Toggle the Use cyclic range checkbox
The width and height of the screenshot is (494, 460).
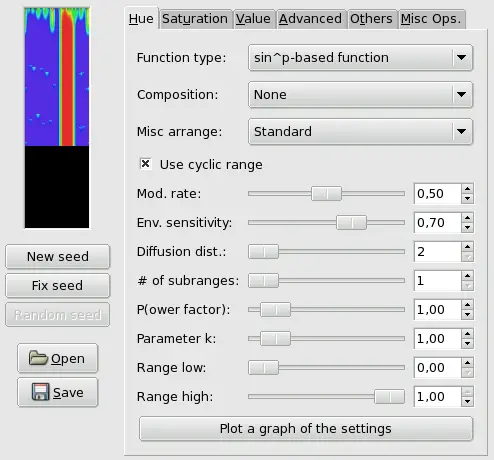pos(146,164)
